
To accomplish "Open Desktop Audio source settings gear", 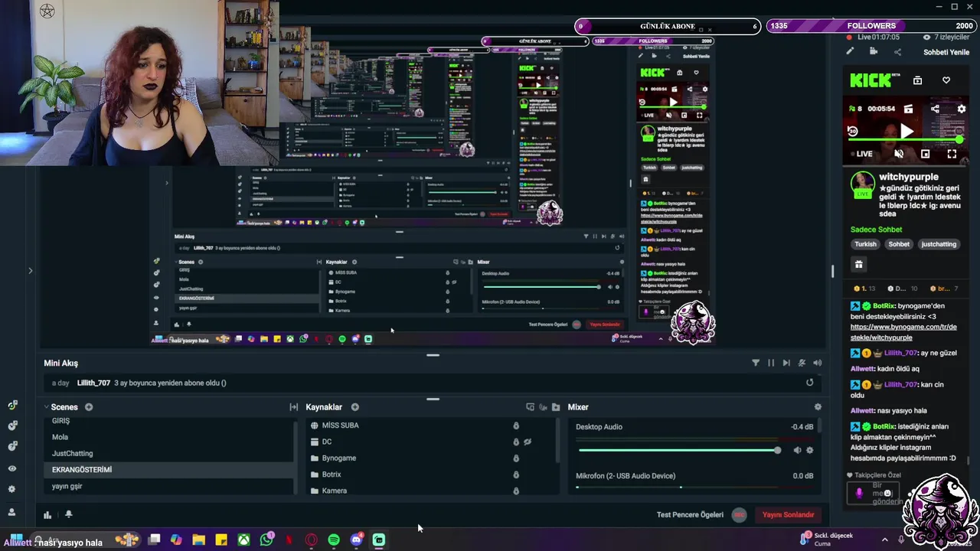I will tap(809, 450).
